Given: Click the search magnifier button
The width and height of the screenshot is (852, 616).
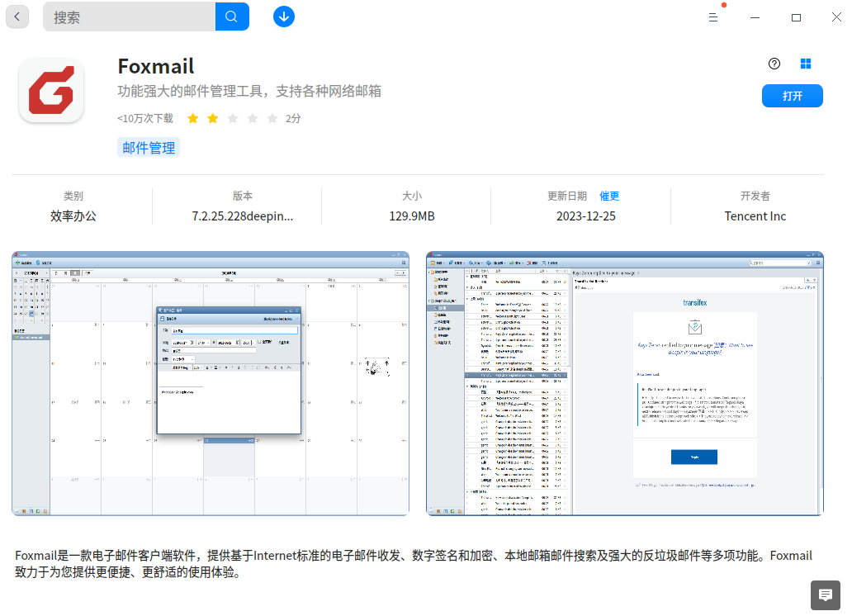Looking at the screenshot, I should (232, 17).
